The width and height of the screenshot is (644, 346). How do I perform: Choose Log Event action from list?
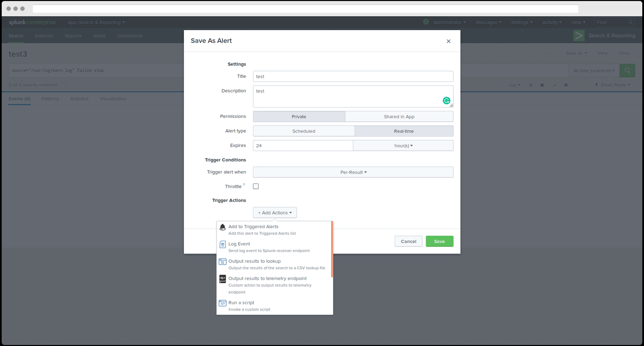click(x=239, y=244)
